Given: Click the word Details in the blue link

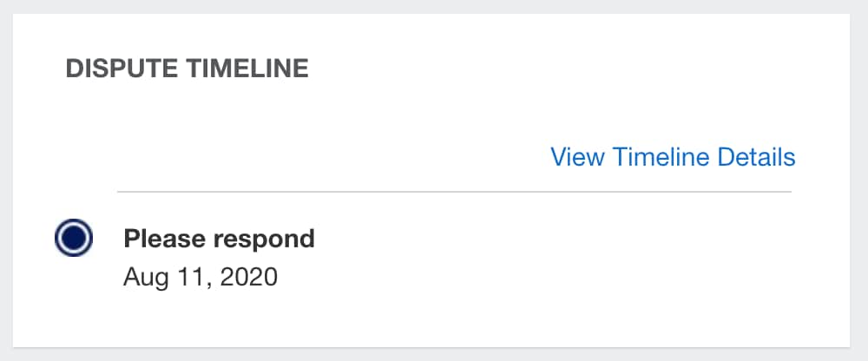Looking at the screenshot, I should (x=757, y=157).
